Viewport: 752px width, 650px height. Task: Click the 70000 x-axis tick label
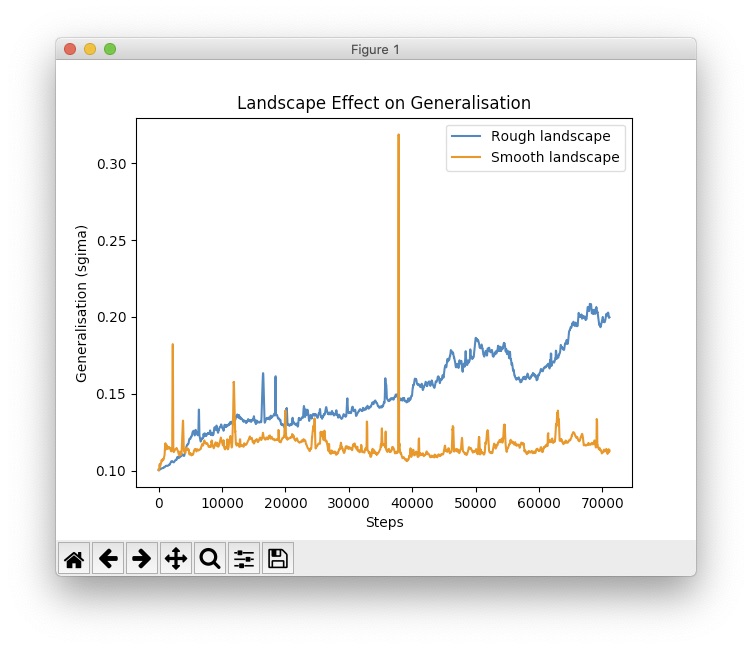click(x=602, y=503)
